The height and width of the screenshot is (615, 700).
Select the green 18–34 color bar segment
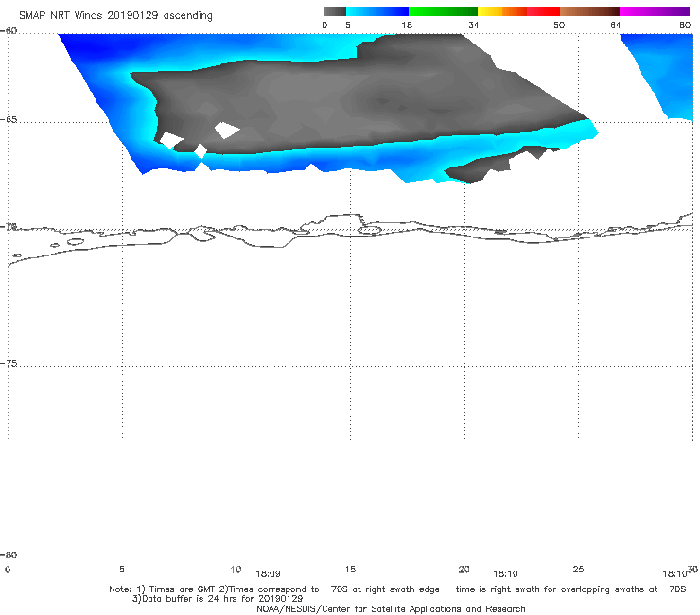pos(443,11)
